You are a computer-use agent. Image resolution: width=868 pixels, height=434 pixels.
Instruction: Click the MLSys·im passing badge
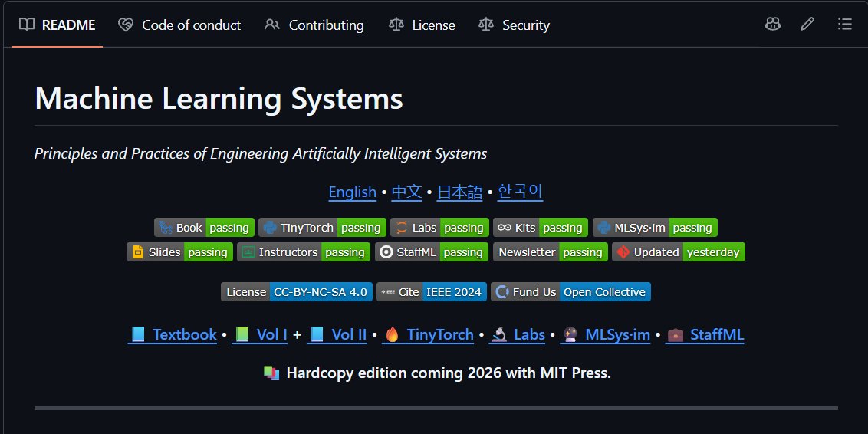[x=655, y=228]
